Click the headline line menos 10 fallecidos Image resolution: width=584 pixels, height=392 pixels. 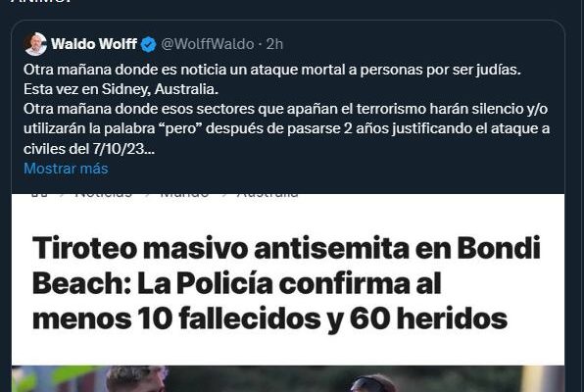pos(269,318)
